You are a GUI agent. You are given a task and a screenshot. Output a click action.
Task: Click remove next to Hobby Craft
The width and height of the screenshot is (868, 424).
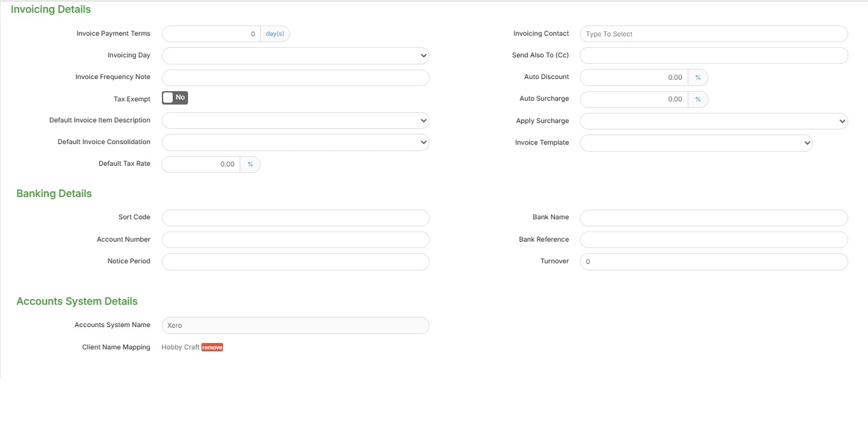(212, 347)
